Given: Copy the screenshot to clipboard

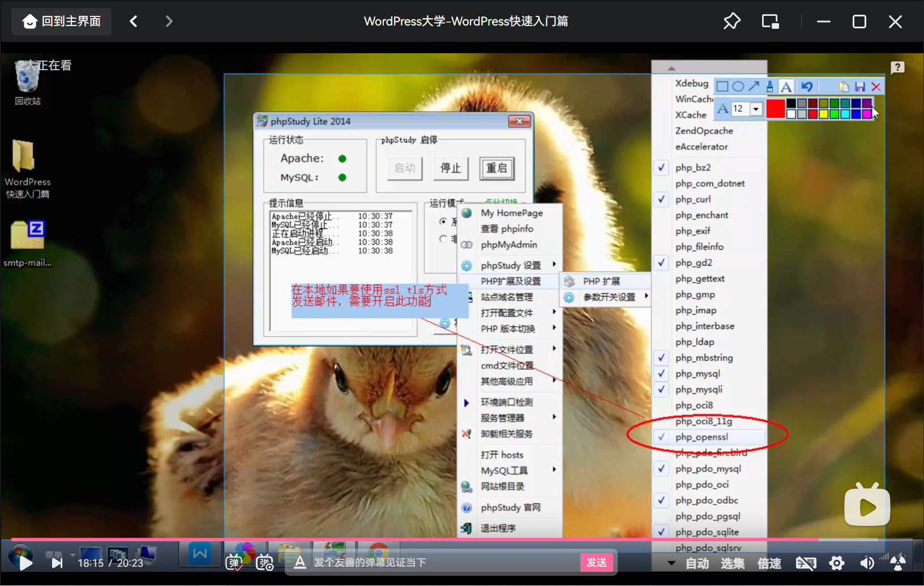Looking at the screenshot, I should coord(844,87).
